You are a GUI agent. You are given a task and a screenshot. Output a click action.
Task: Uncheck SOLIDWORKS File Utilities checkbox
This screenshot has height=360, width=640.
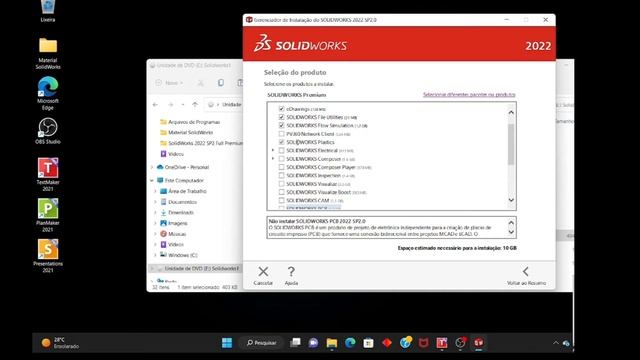pos(281,117)
